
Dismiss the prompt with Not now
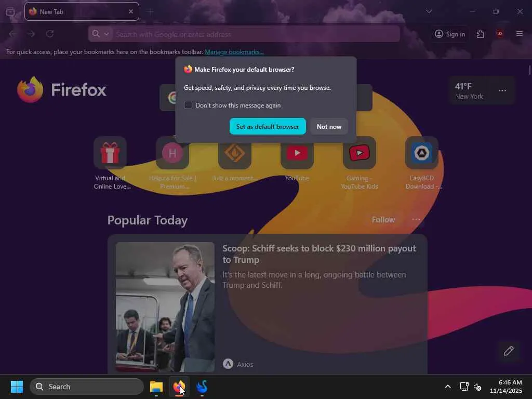(x=329, y=127)
